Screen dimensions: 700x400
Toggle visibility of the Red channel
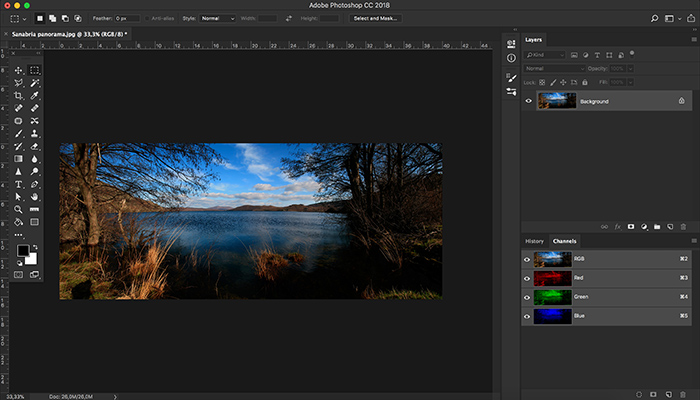(529, 277)
